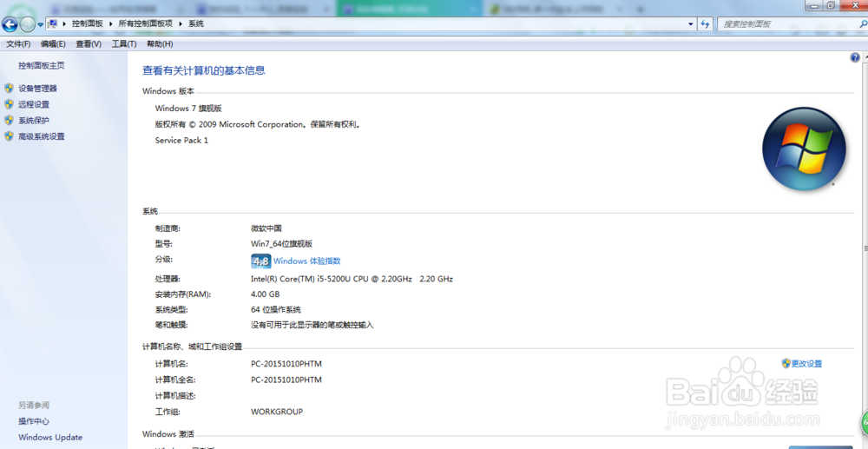Click shield icon next to 系统保护
Screen dimensions: 868x449
9,120
